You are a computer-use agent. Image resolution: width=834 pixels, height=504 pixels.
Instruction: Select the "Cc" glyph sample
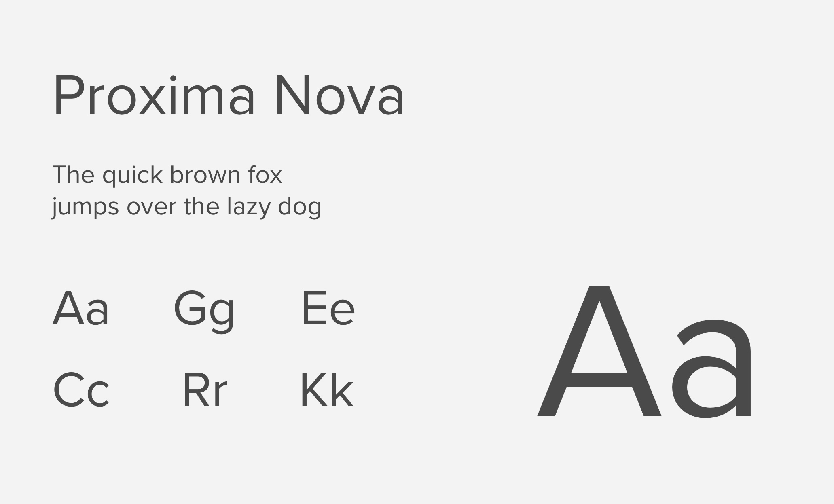81,390
